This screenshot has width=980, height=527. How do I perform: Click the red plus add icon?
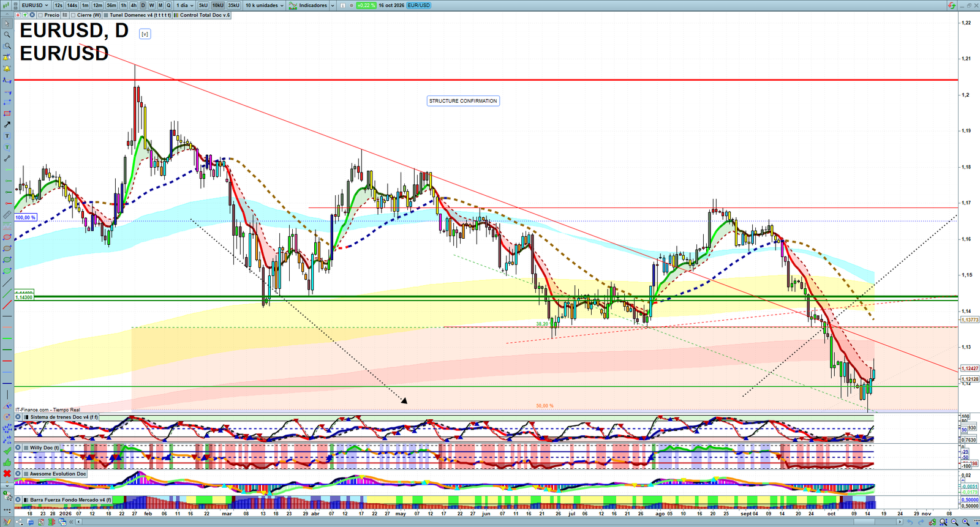pyautogui.click(x=18, y=15)
